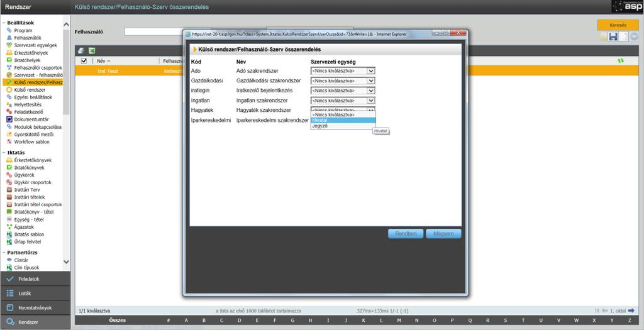Collapse the Iktatás section
The height and width of the screenshot is (330, 644).
point(4,152)
